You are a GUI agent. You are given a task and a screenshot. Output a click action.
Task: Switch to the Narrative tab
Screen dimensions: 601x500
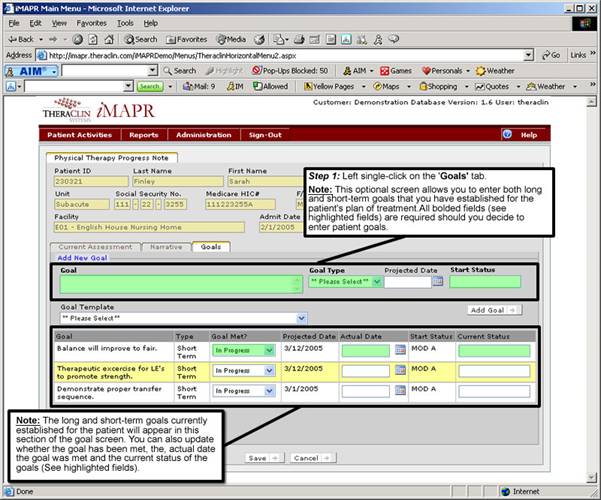pyautogui.click(x=166, y=247)
